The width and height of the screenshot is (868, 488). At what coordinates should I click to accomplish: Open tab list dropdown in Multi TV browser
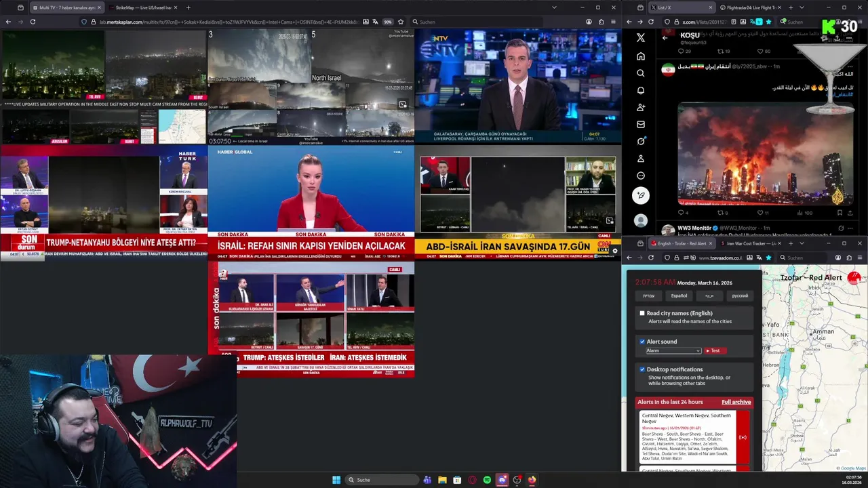point(554,7)
